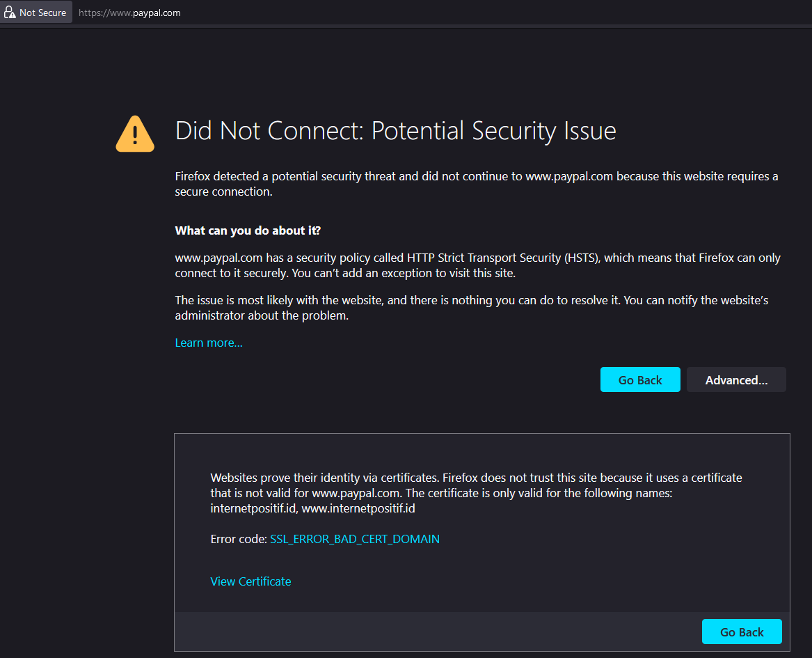This screenshot has width=812, height=658.
Task: Open the View Certificate link
Action: 250,581
